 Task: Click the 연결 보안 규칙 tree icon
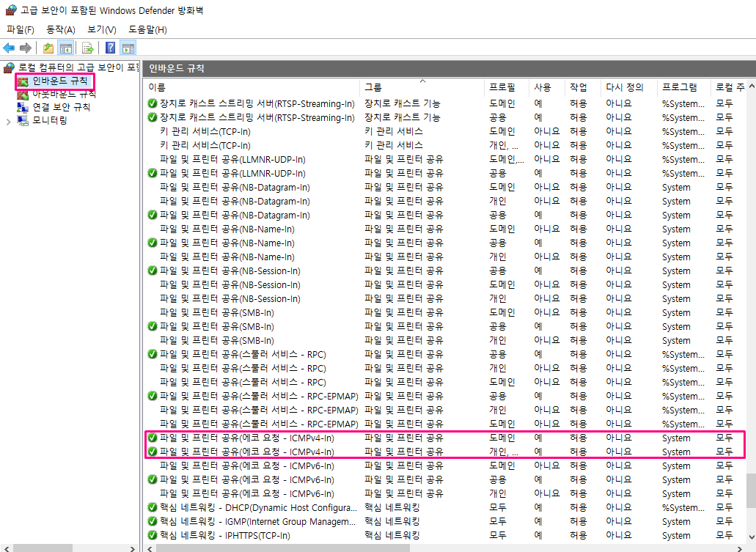click(x=23, y=107)
